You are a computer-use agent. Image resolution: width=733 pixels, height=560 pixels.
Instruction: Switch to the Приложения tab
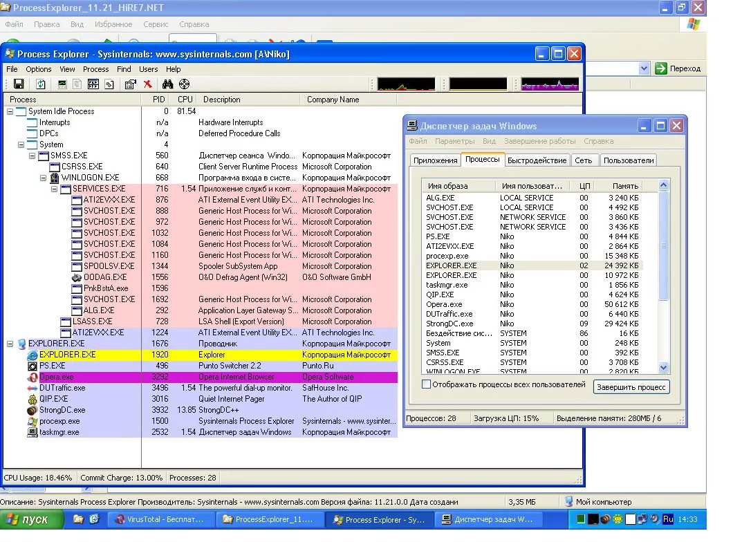(435, 160)
